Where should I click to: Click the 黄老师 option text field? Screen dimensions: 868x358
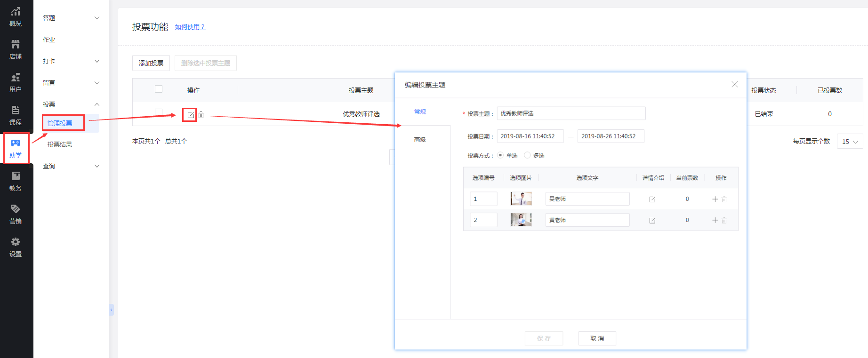pos(587,220)
